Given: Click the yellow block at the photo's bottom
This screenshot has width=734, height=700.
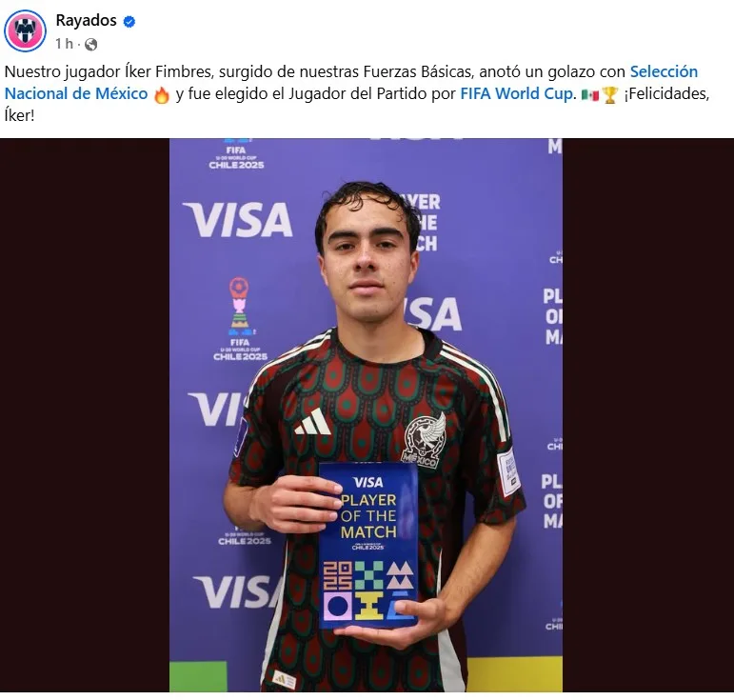Looking at the screenshot, I should click(x=515, y=674).
